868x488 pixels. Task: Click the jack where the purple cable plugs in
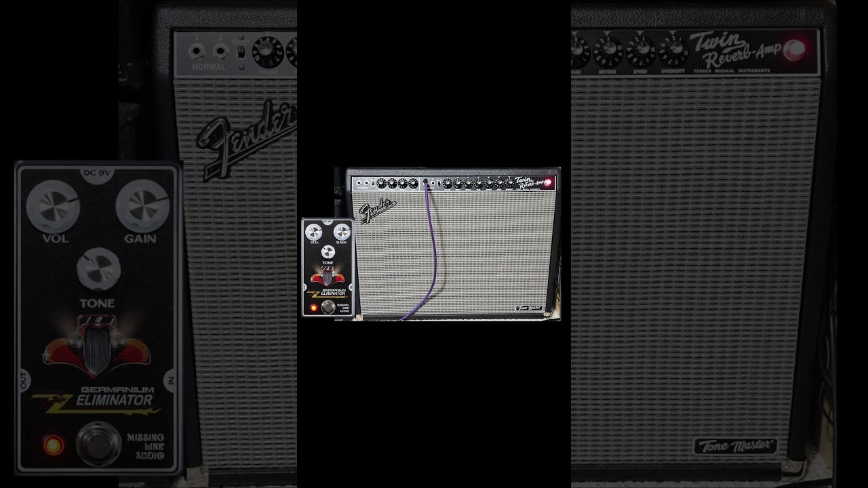(x=426, y=182)
